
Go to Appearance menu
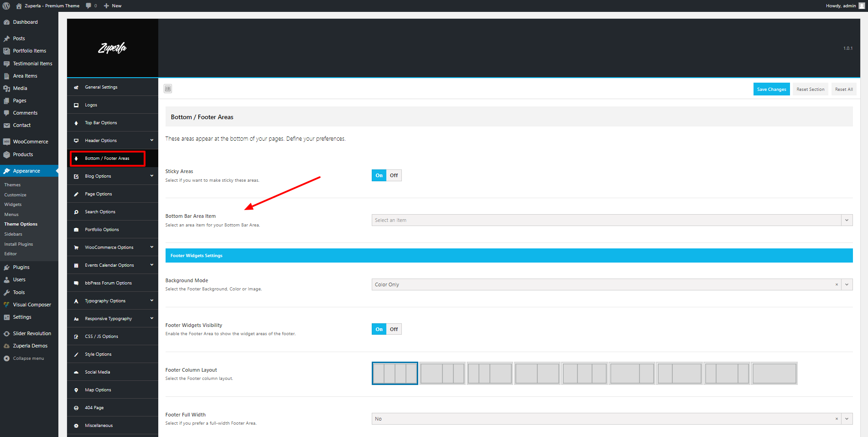pyautogui.click(x=29, y=171)
